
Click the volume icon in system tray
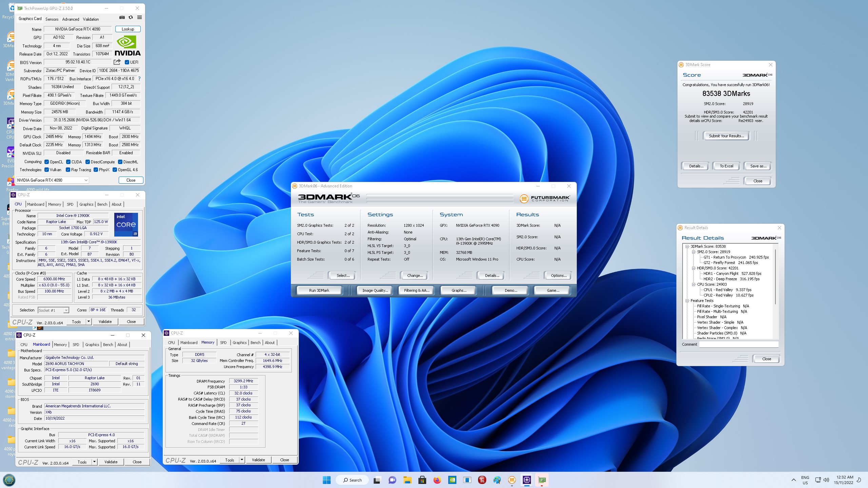point(826,480)
